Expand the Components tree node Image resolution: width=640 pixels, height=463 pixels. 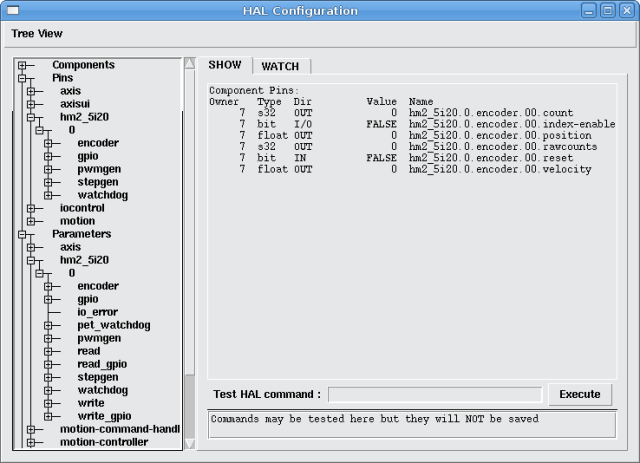click(22, 65)
